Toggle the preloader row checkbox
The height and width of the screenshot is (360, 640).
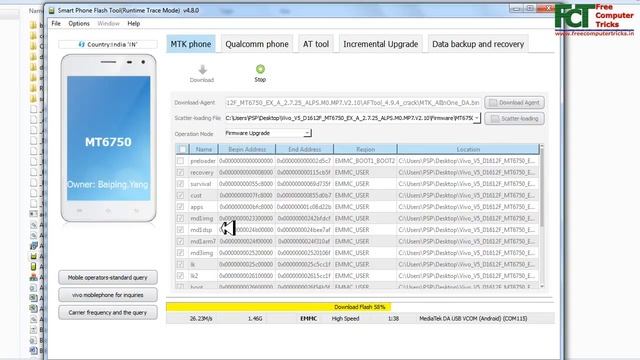(180, 161)
